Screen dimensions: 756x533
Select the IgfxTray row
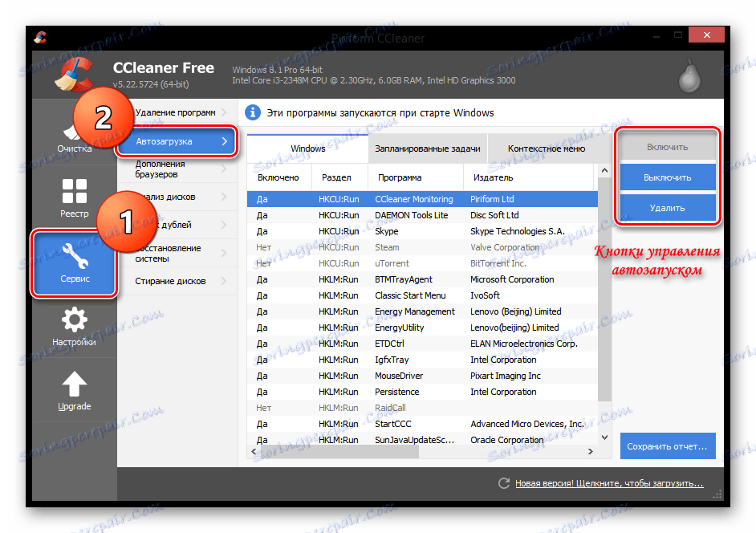(x=422, y=360)
